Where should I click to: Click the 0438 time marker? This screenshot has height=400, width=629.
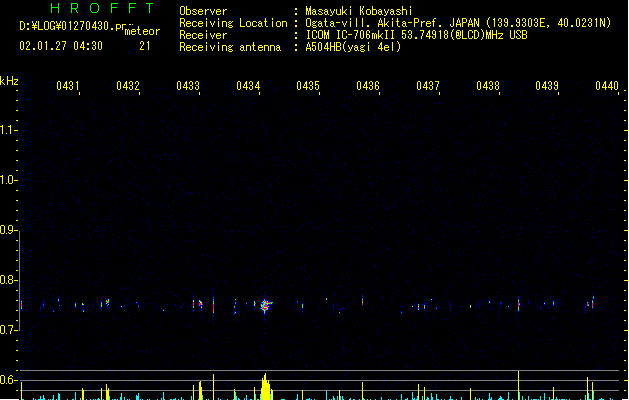pyautogui.click(x=488, y=85)
